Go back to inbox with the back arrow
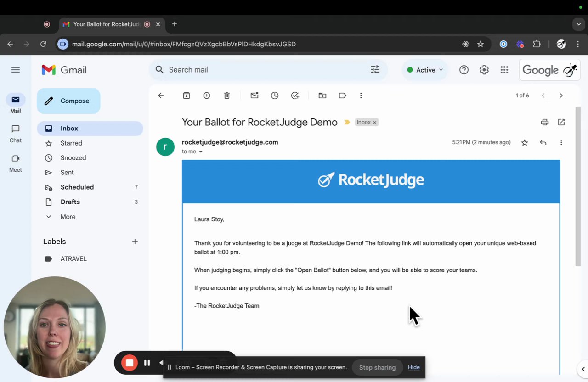This screenshot has height=382, width=588. 161,95
